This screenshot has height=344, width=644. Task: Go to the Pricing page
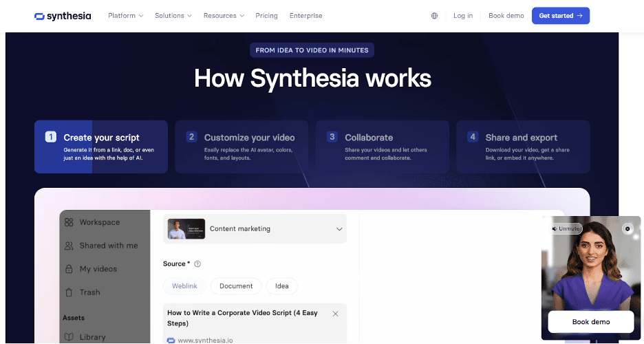[266, 16]
